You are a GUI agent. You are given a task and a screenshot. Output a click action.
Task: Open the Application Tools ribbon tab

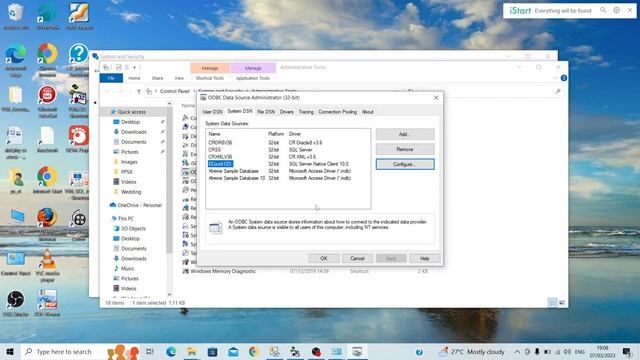(x=253, y=78)
